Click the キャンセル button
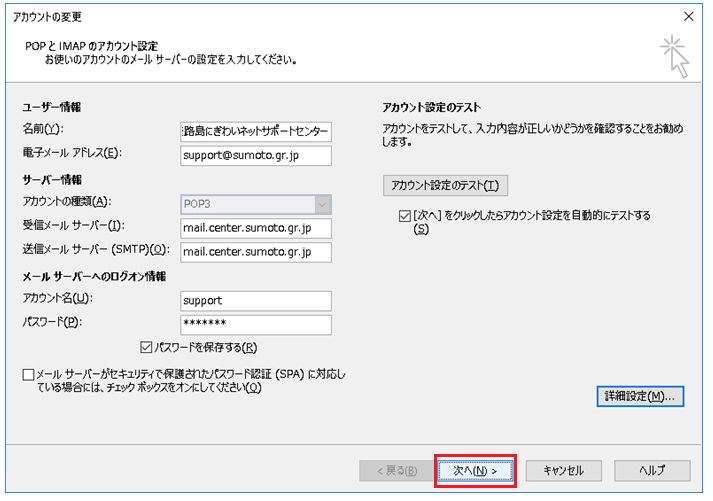Viewport: 713px width, 501px height. (564, 471)
